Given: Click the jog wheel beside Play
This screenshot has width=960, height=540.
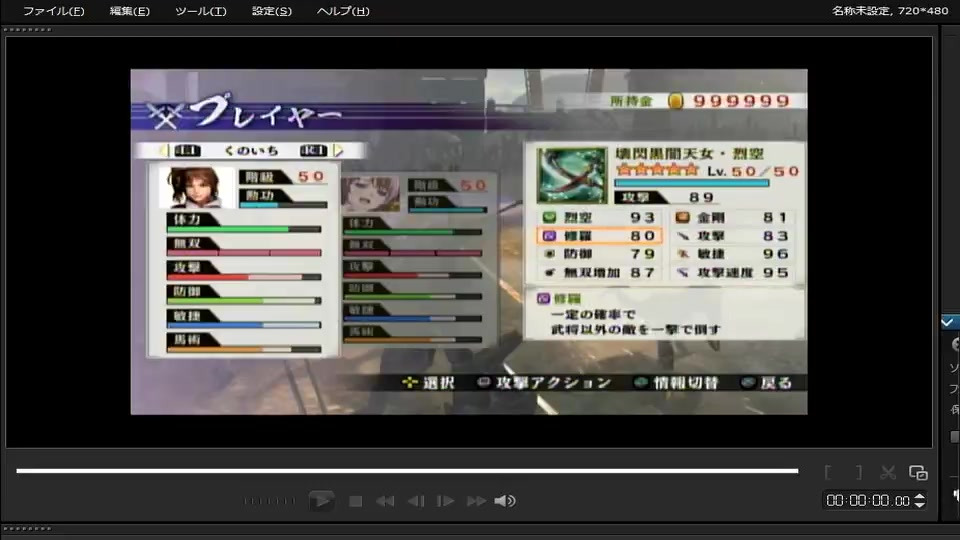Looking at the screenshot, I should pos(269,501).
